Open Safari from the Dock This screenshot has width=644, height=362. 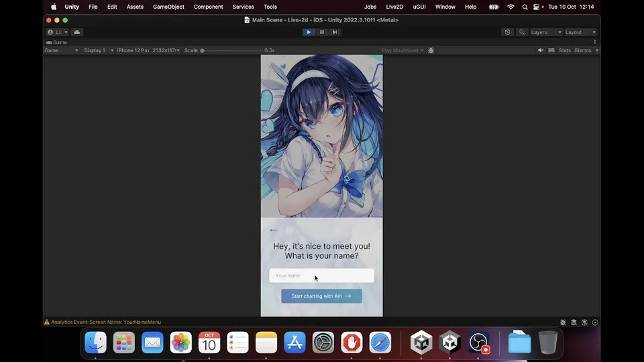pyautogui.click(x=380, y=343)
